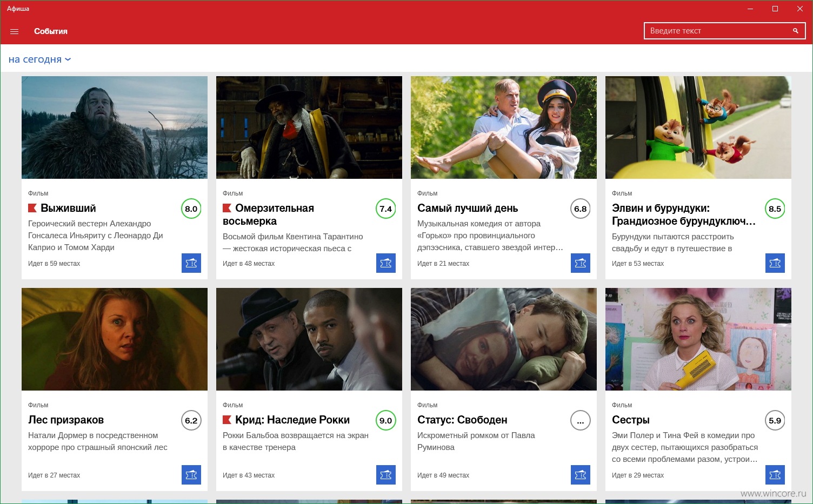Open Элвин и бурундуки title

click(684, 214)
